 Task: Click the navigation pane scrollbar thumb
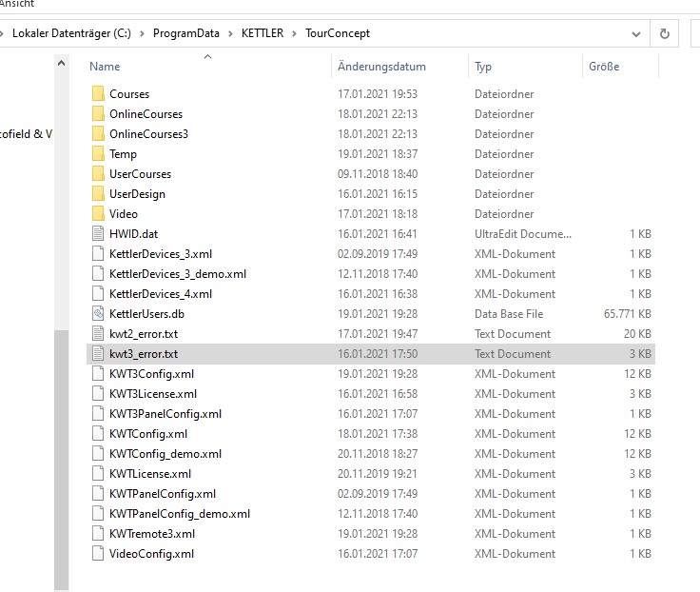tap(61, 461)
